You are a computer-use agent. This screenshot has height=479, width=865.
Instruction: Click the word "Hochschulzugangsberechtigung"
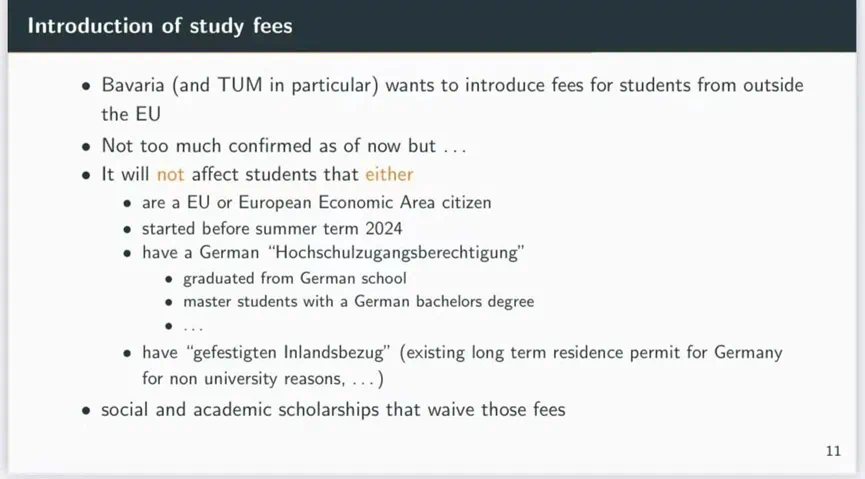coord(396,253)
